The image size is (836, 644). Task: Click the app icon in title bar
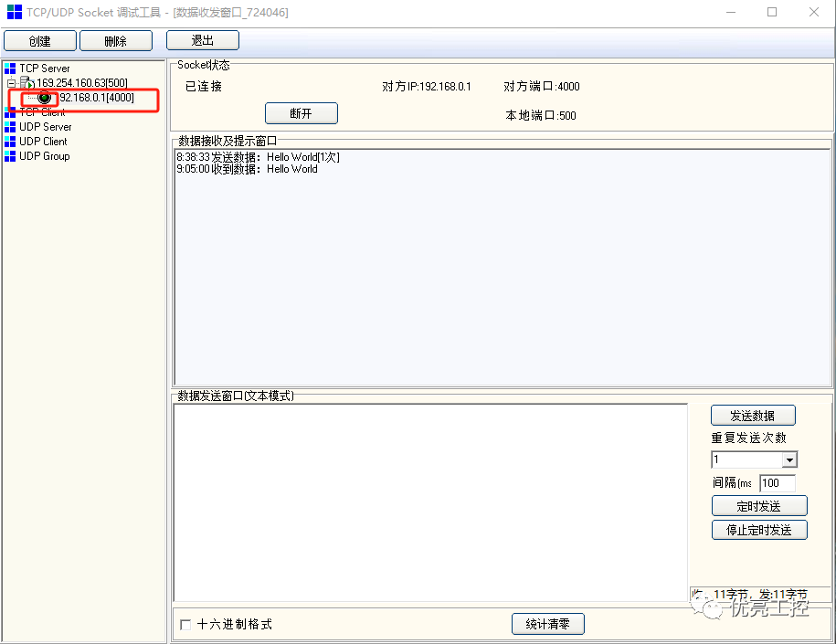tap(15, 12)
